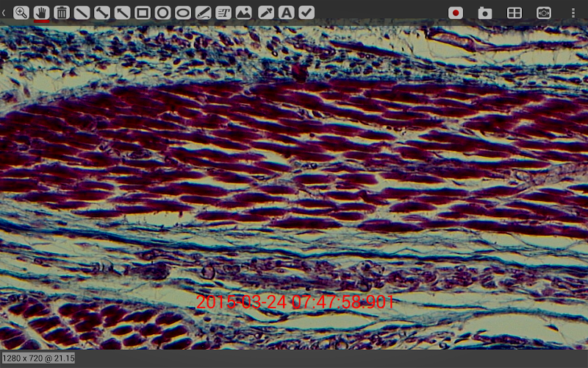Select the text annotation tool
Image resolution: width=588 pixels, height=368 pixels.
click(223, 13)
